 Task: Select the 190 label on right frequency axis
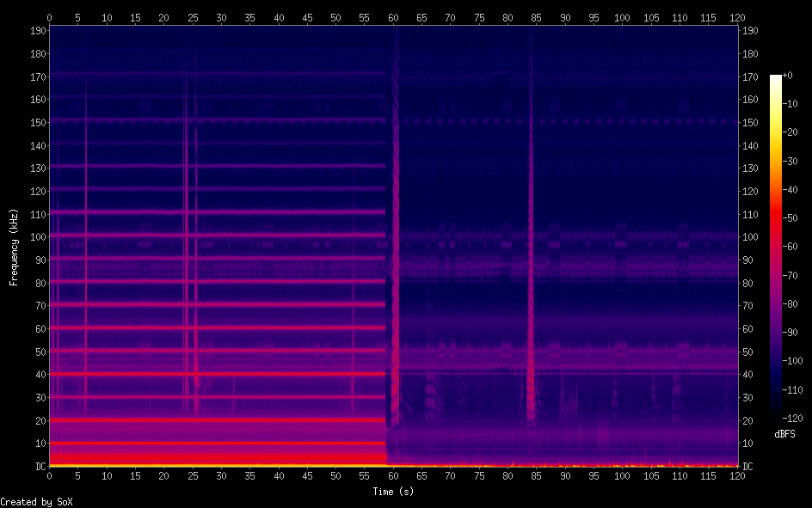(x=751, y=30)
